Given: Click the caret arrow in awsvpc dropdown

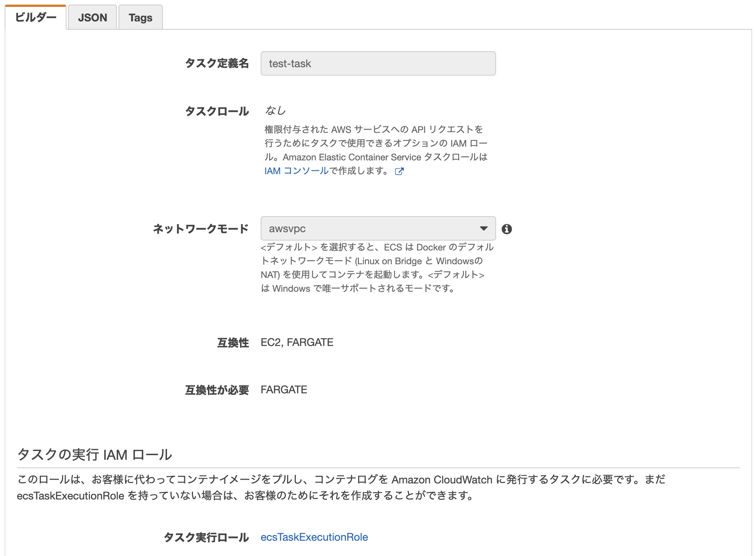Looking at the screenshot, I should coord(483,228).
